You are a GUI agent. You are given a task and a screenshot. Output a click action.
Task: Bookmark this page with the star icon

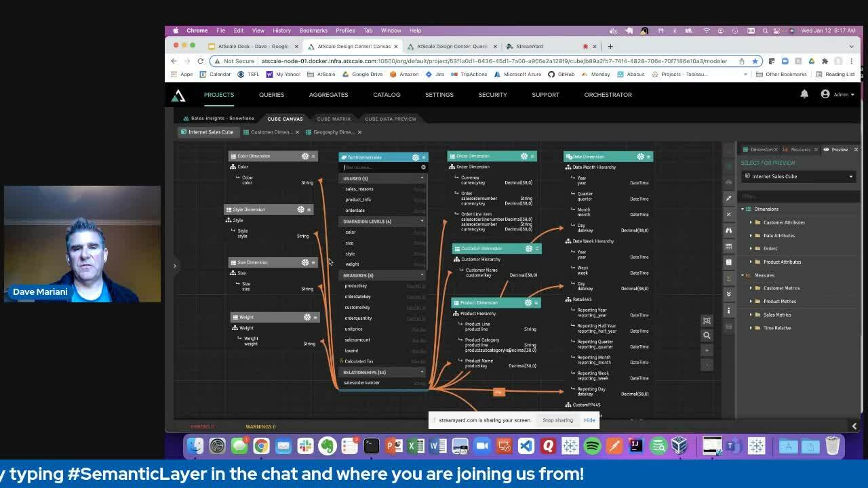click(x=755, y=61)
